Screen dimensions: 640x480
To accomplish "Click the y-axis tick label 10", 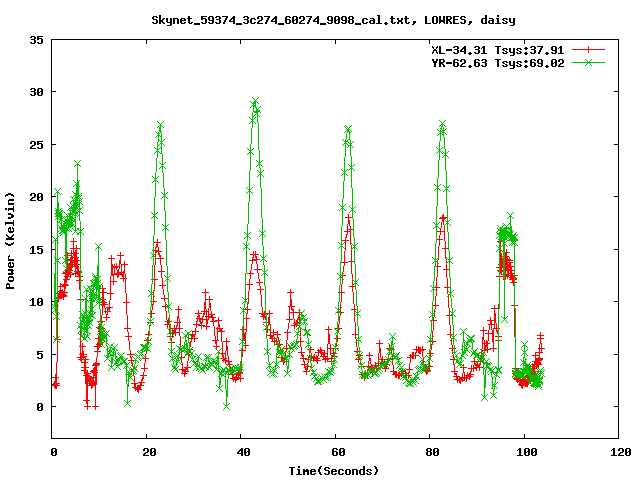I will pyautogui.click(x=36, y=302).
